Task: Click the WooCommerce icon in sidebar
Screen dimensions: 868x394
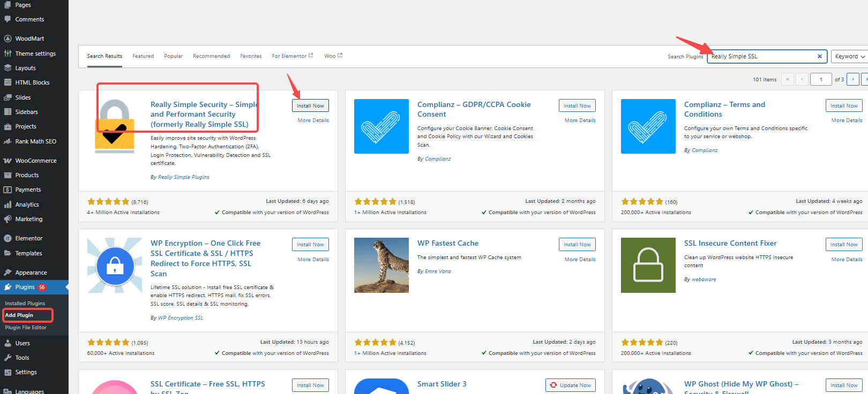Action: pos(8,161)
